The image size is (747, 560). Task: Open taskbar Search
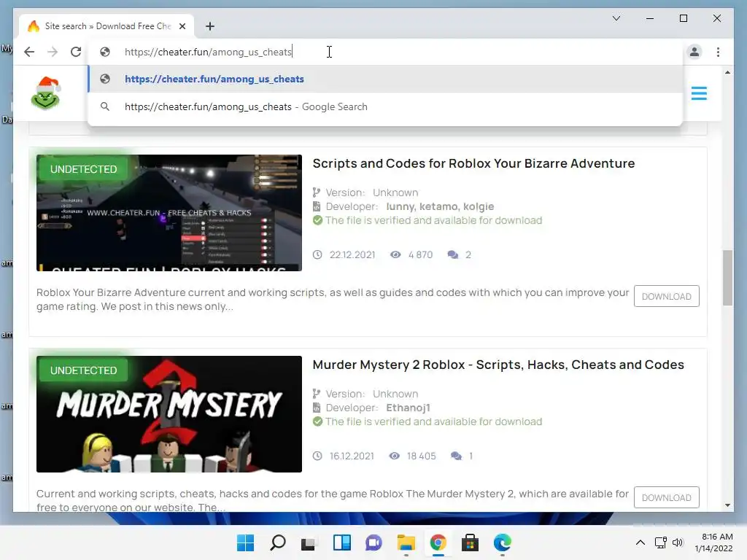(278, 542)
